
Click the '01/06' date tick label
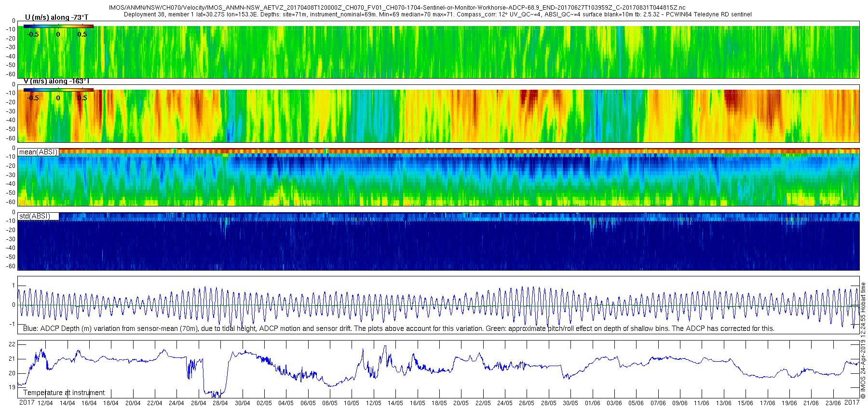coord(593,403)
